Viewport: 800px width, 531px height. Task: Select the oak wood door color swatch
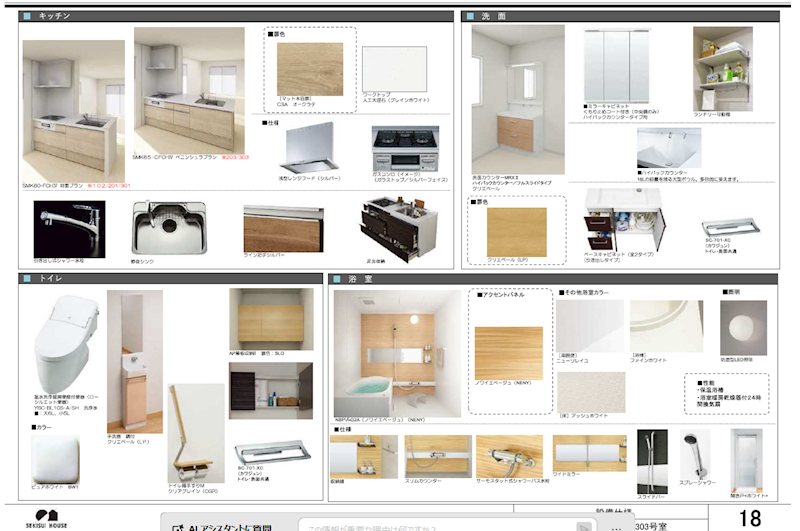[x=310, y=69]
